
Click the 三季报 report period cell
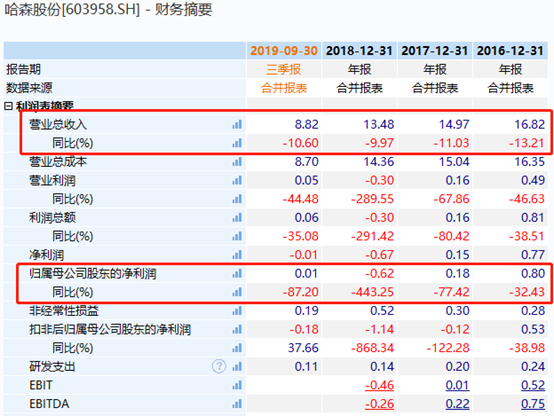(x=284, y=69)
